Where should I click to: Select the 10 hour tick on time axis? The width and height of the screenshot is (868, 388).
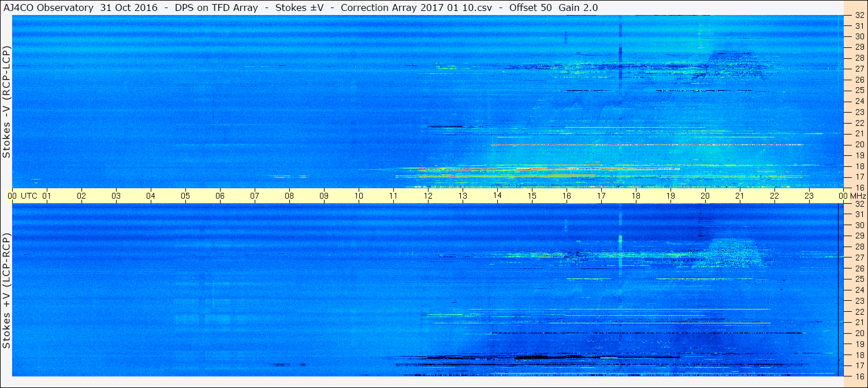[359, 196]
